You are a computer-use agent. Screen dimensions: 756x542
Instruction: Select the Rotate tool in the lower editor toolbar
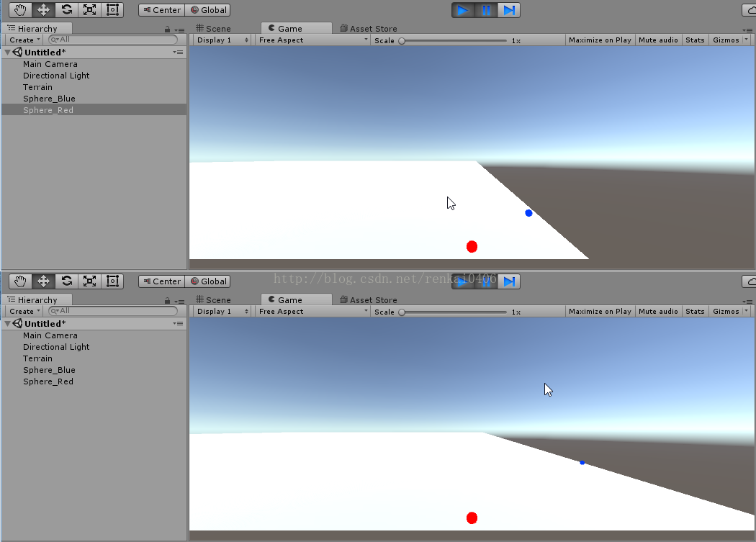[66, 281]
